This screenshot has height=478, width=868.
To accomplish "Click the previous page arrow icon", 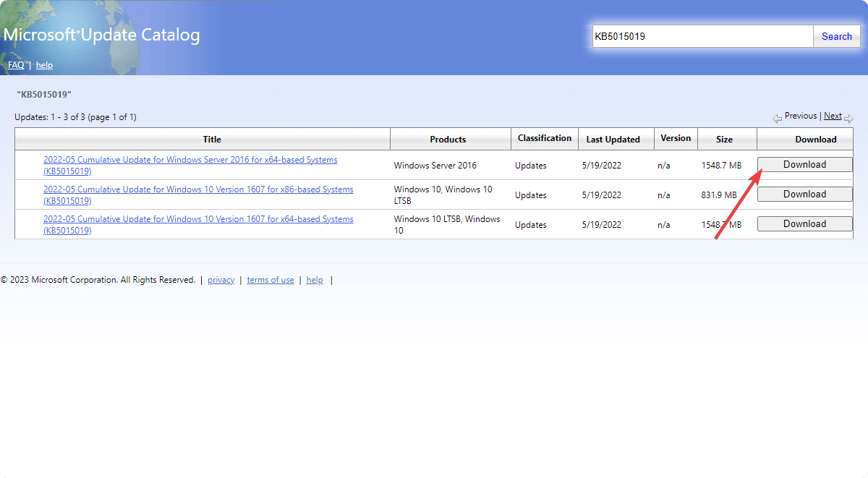I will click(778, 118).
